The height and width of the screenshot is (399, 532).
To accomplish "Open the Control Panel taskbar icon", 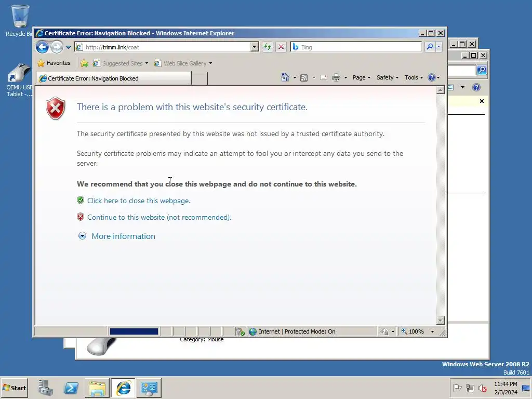I will 149,388.
